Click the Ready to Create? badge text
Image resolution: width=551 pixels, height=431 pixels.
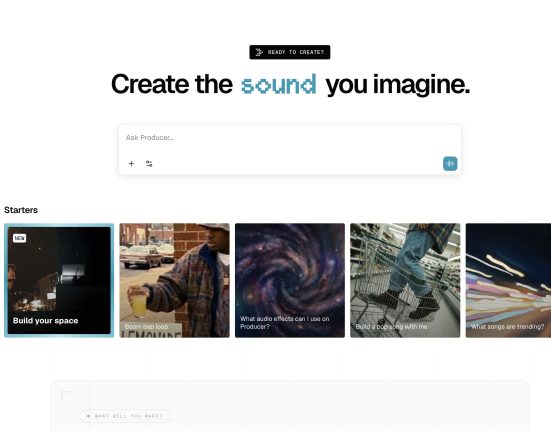296,52
